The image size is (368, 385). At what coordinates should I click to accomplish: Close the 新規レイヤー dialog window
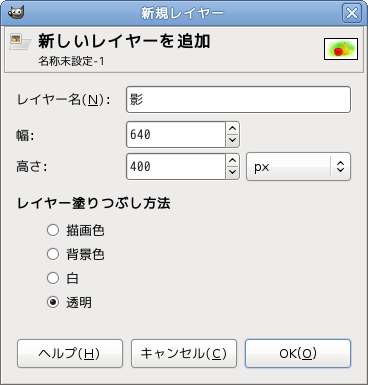(352, 13)
